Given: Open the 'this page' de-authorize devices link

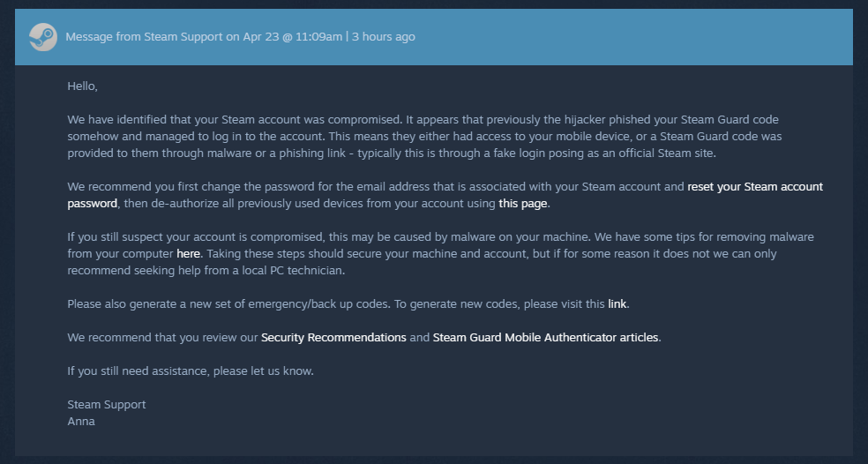Looking at the screenshot, I should (522, 203).
